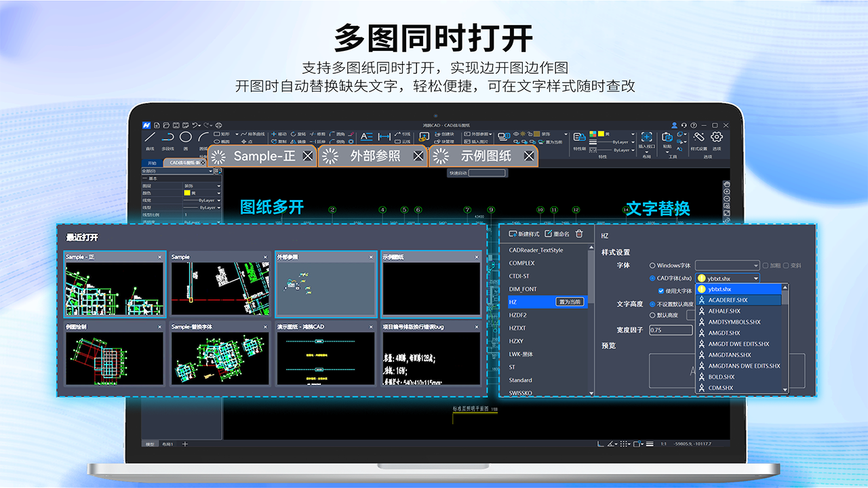868x488 pixels.
Task: Click the 置为当前 set current button
Action: (x=571, y=302)
